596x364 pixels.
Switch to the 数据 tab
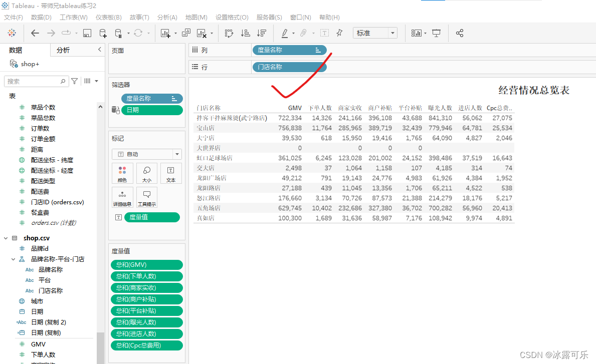point(16,50)
